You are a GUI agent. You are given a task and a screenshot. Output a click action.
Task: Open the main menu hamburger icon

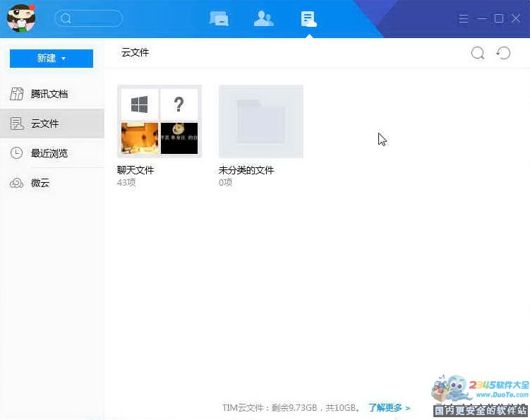(x=463, y=18)
